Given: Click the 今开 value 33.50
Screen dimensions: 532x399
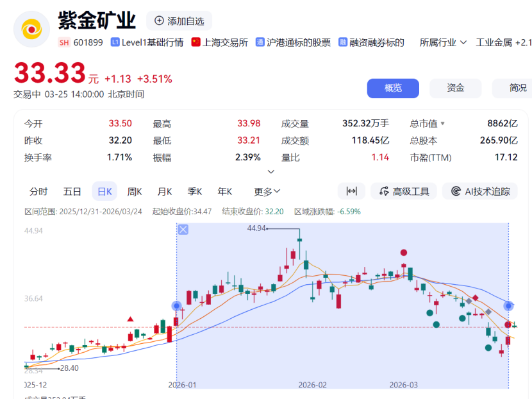Looking at the screenshot, I should (x=120, y=123).
